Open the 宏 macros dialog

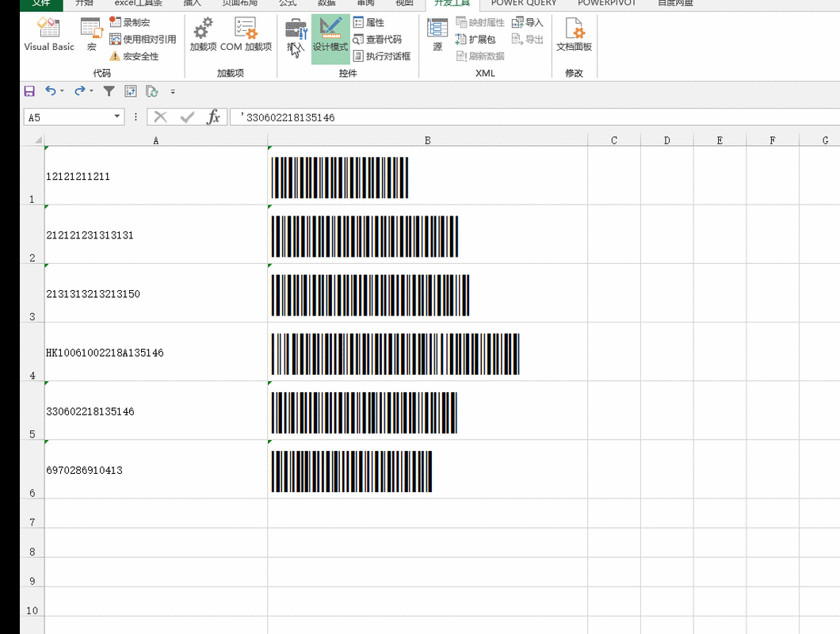coord(92,35)
